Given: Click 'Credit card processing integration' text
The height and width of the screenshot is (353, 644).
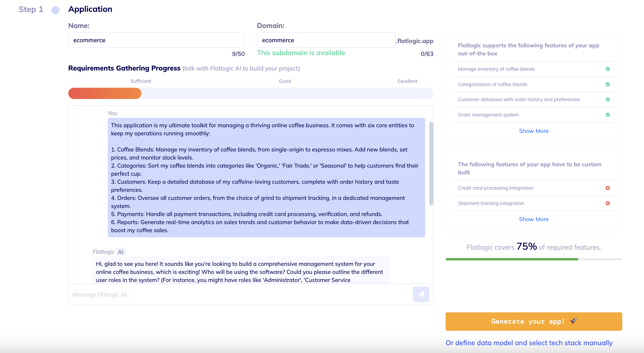Looking at the screenshot, I should tap(496, 188).
